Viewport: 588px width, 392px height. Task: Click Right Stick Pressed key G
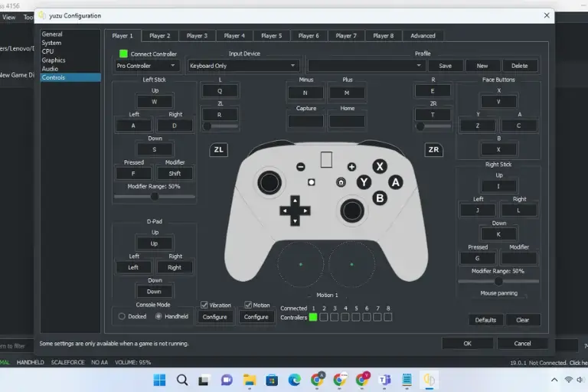478,258
